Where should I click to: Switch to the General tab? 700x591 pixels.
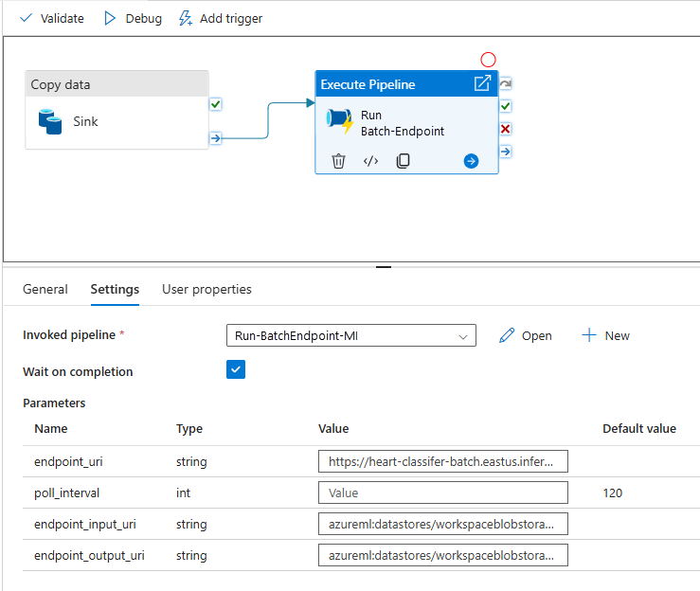click(45, 289)
